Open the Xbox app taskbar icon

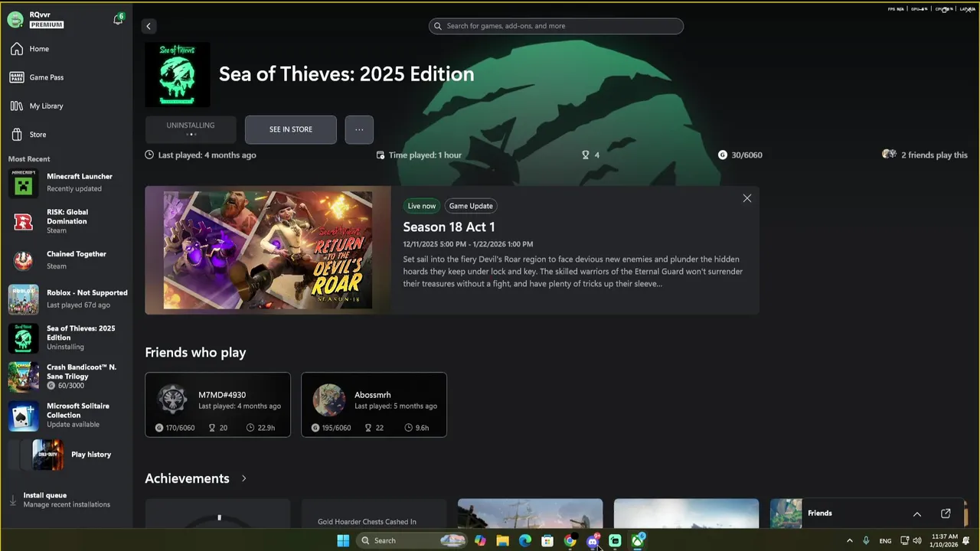click(x=637, y=540)
